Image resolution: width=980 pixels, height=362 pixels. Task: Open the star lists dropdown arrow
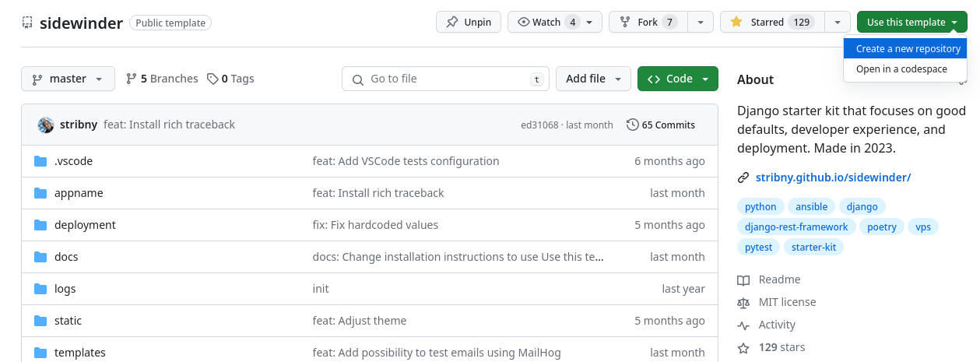(838, 22)
